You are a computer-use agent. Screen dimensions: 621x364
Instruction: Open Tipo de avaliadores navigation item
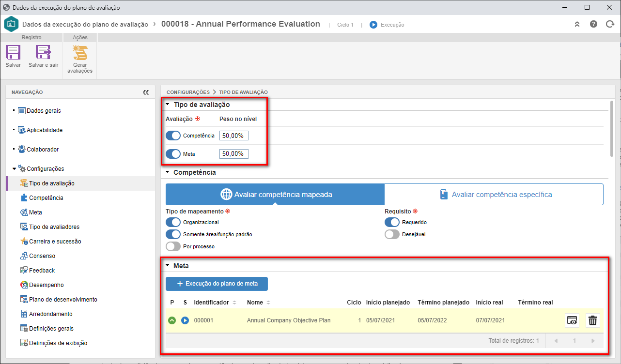tap(54, 227)
